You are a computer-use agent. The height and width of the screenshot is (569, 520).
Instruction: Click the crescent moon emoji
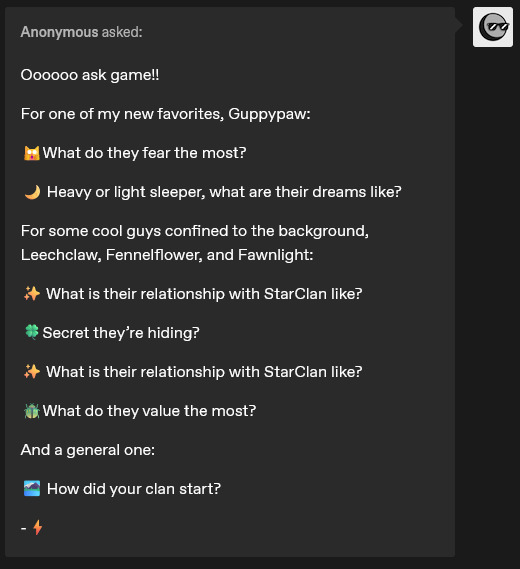pyautogui.click(x=32, y=192)
